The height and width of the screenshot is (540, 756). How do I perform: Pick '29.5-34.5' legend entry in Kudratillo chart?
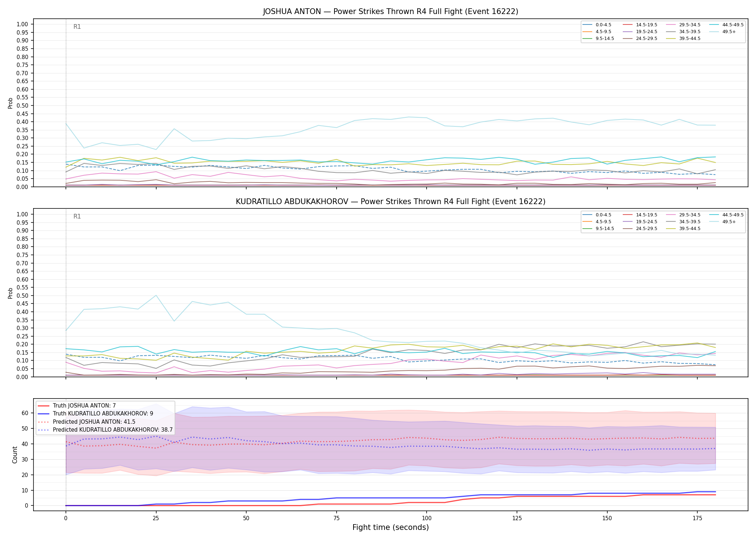click(x=684, y=215)
